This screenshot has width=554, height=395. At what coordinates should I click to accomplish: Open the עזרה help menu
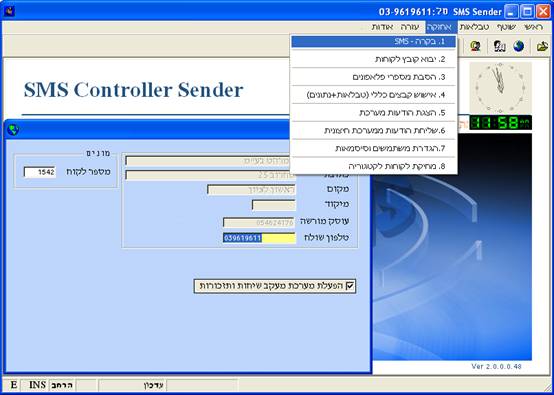[409, 27]
